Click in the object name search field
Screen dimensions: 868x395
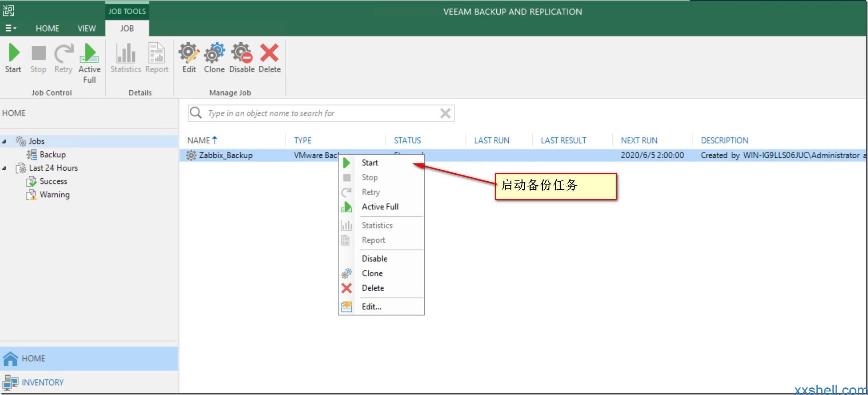(x=320, y=113)
